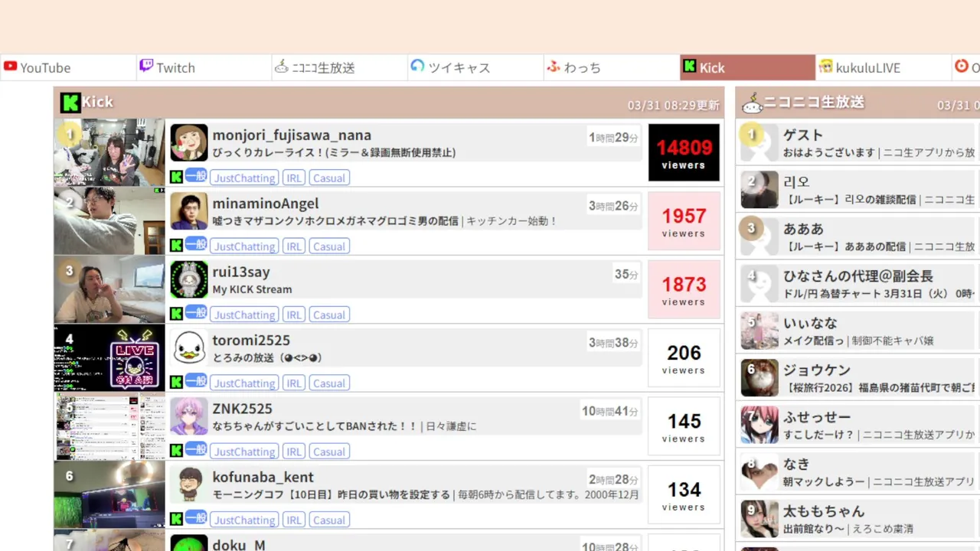Click Casual tag on kofunaba_kent row
The height and width of the screenshot is (551, 980).
329,520
